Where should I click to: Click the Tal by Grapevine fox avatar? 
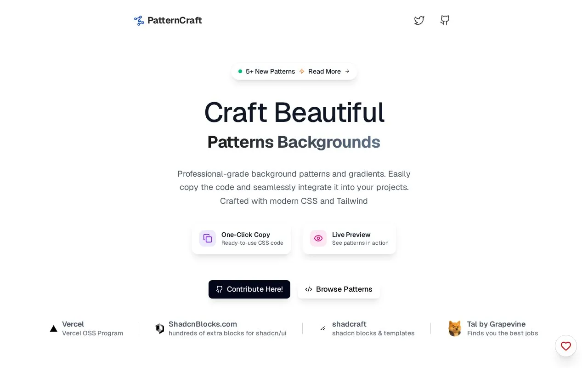pos(455,328)
